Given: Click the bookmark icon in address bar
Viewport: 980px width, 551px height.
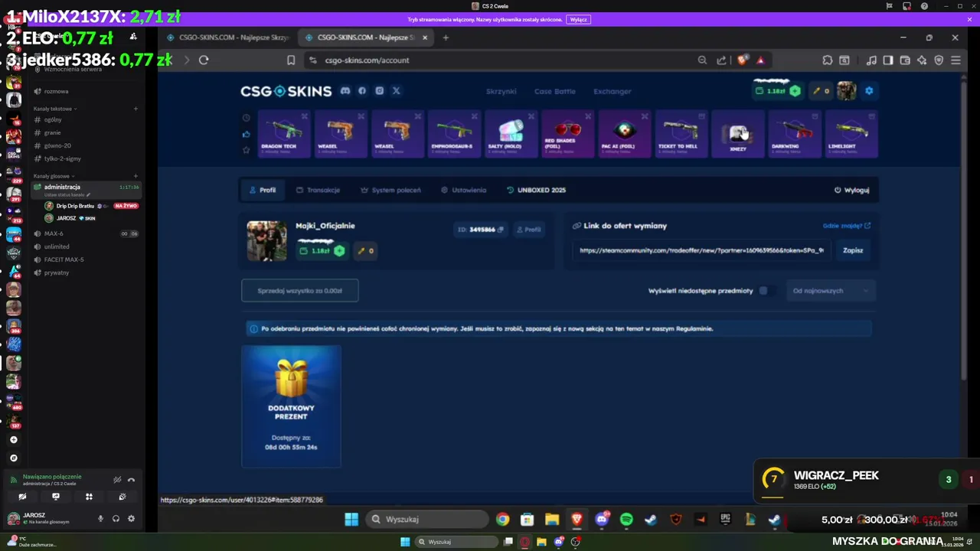Looking at the screenshot, I should point(291,60).
